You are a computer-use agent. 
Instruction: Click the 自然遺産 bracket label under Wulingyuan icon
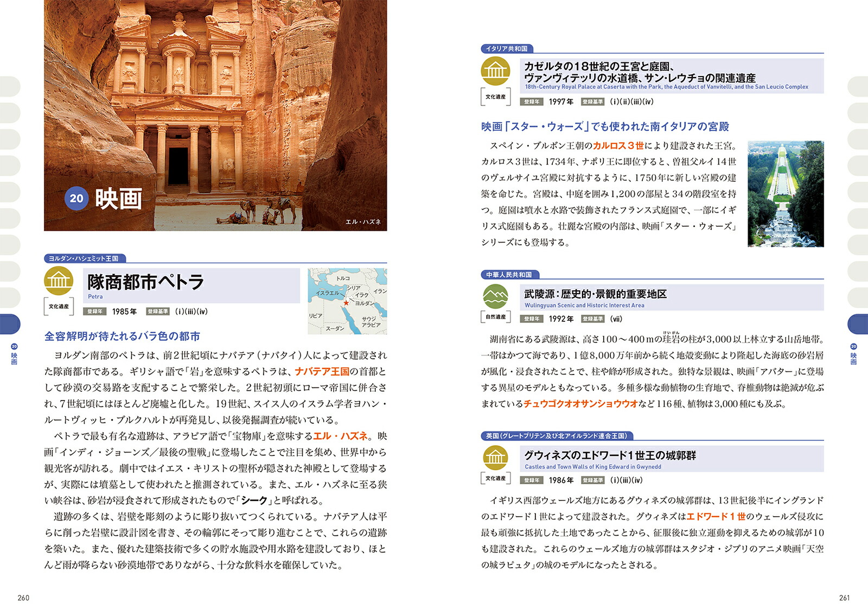(495, 317)
